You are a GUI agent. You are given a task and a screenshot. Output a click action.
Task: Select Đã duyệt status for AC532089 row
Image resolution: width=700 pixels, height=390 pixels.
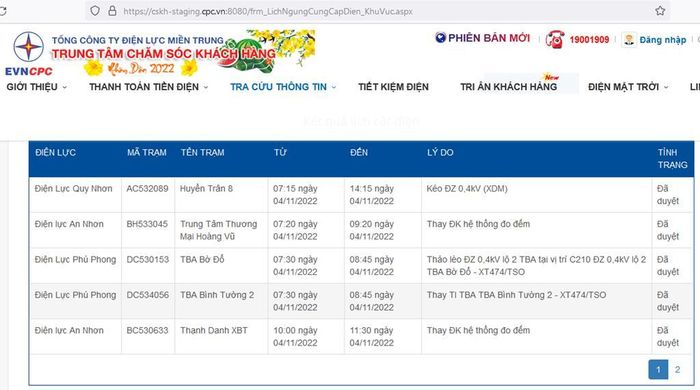pos(668,195)
